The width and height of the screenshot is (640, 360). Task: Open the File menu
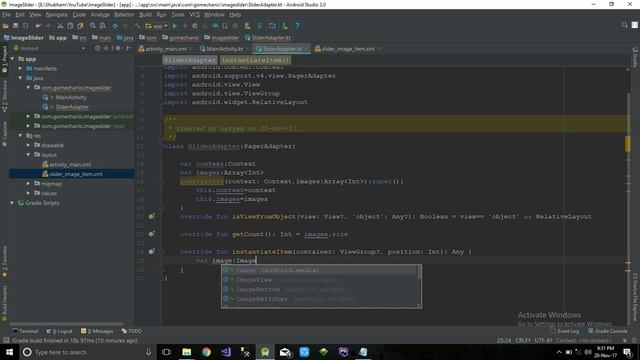coord(6,15)
